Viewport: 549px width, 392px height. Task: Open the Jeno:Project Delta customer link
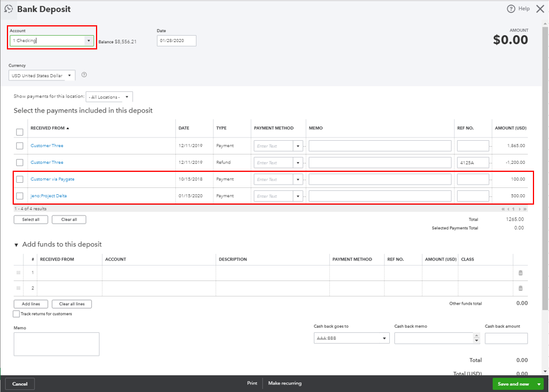[x=48, y=195]
